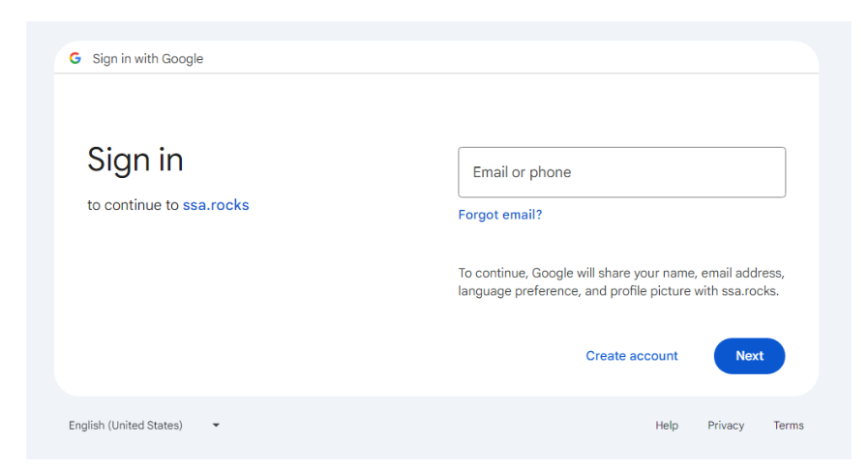Screen dimensions: 868x473
Task: Click the blue Next button
Action: tap(749, 356)
